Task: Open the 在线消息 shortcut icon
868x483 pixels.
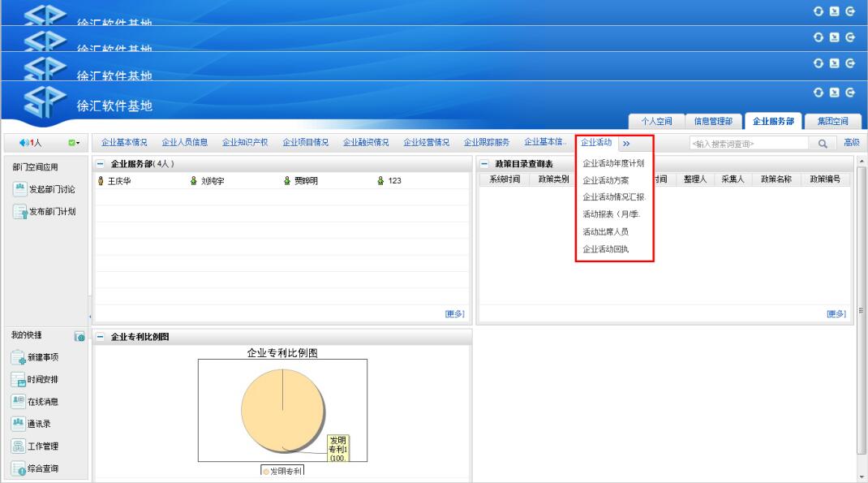Action: coord(19,402)
